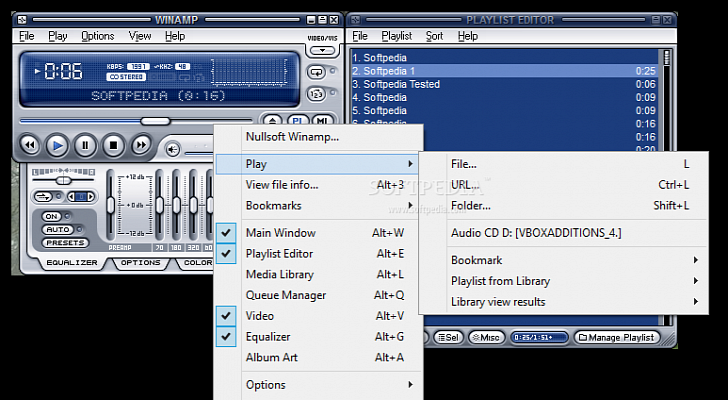Skip to next track button

tap(142, 145)
